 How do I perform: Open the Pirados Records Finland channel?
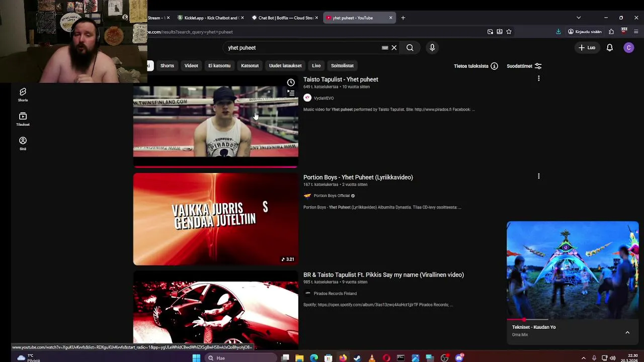335,294
